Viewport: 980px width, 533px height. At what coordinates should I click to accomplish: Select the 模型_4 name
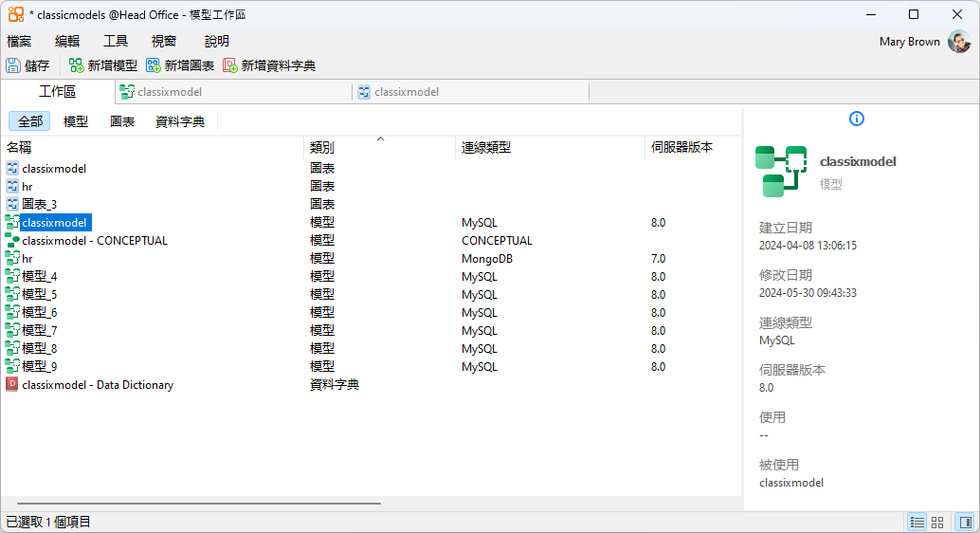point(40,277)
